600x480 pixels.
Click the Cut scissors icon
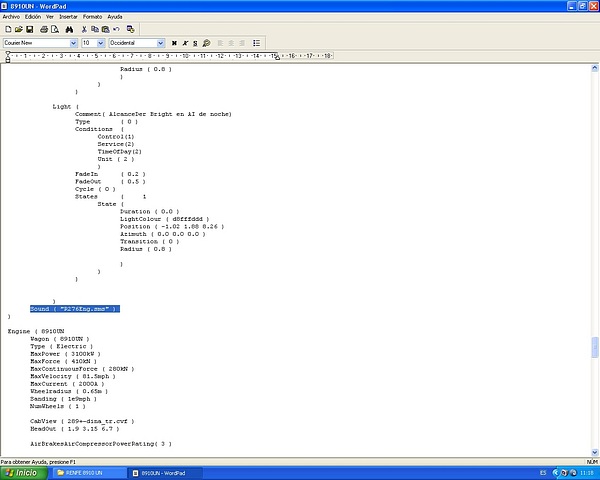[83, 29]
